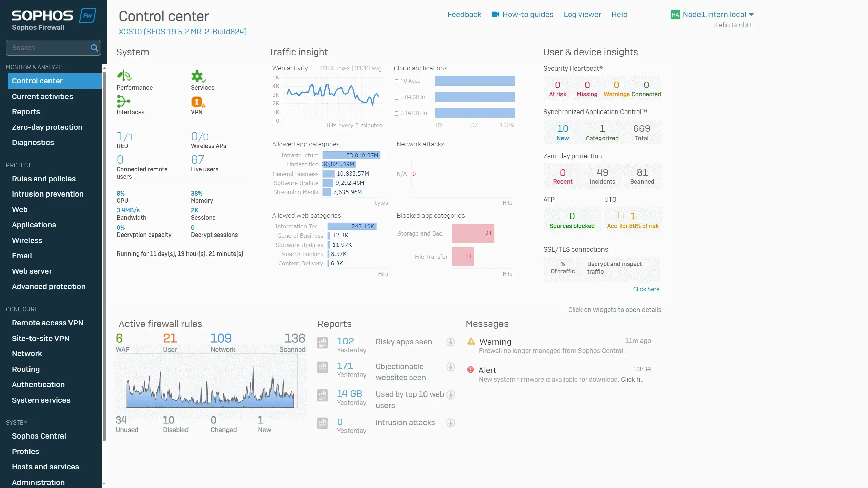Click the 1/1 RED count
868x488 pixels.
[125, 137]
